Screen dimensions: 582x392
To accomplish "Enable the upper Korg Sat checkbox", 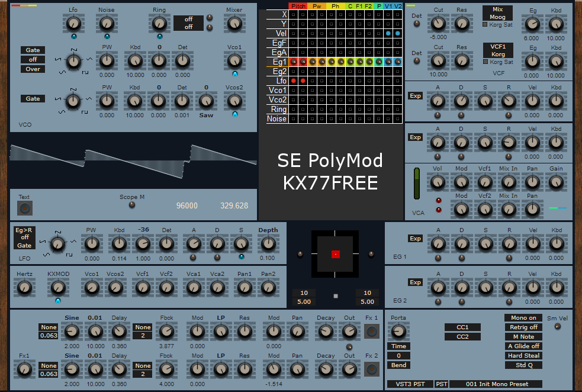I will pyautogui.click(x=485, y=24).
